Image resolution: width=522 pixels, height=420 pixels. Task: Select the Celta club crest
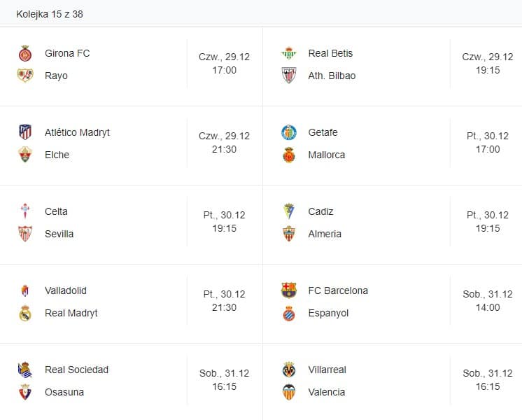coord(25,211)
